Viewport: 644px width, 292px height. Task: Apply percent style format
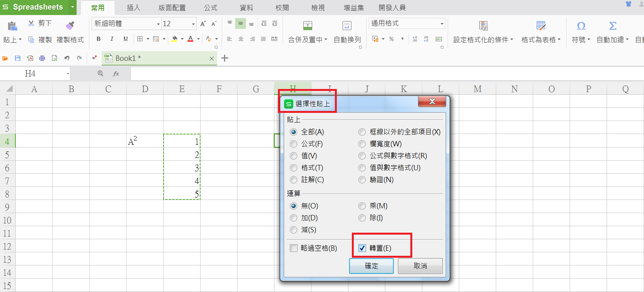coord(391,39)
